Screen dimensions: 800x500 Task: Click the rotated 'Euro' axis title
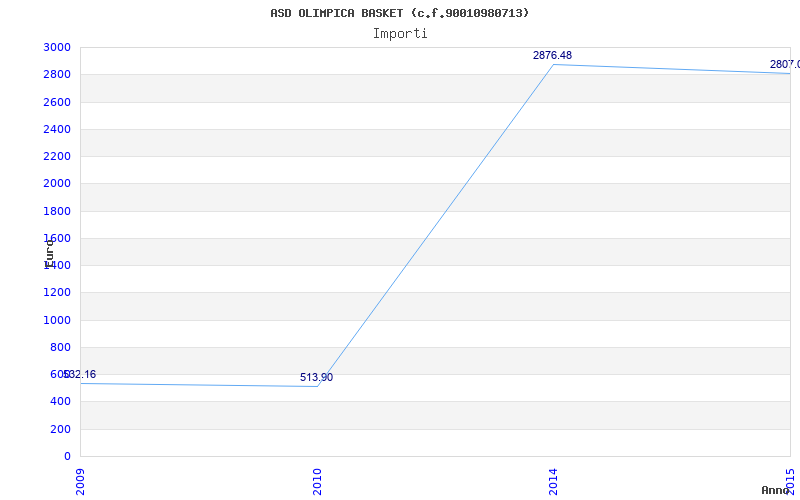pos(49,254)
